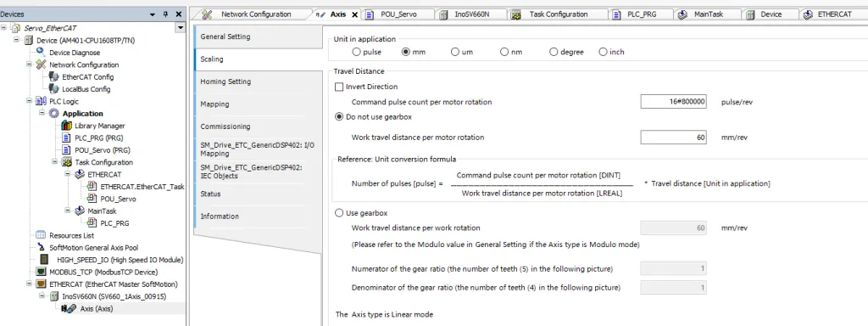Click the MainTask icon in tree

79,211
